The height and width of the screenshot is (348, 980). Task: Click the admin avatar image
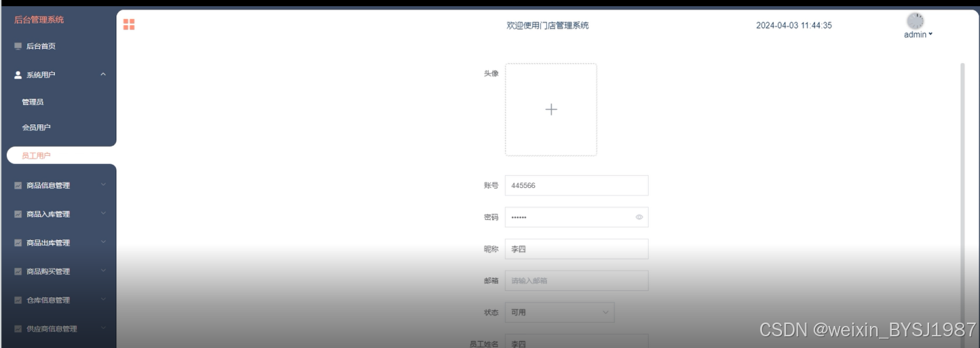click(915, 21)
